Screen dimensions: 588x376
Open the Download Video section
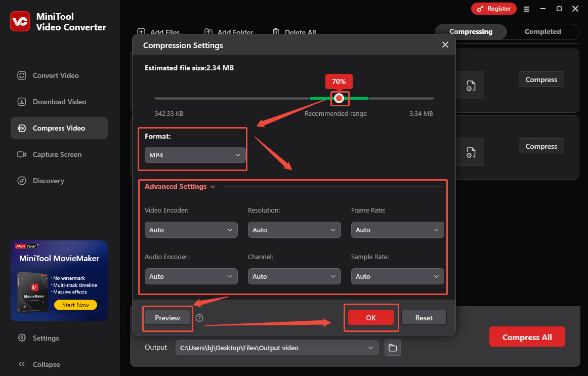click(x=22, y=102)
